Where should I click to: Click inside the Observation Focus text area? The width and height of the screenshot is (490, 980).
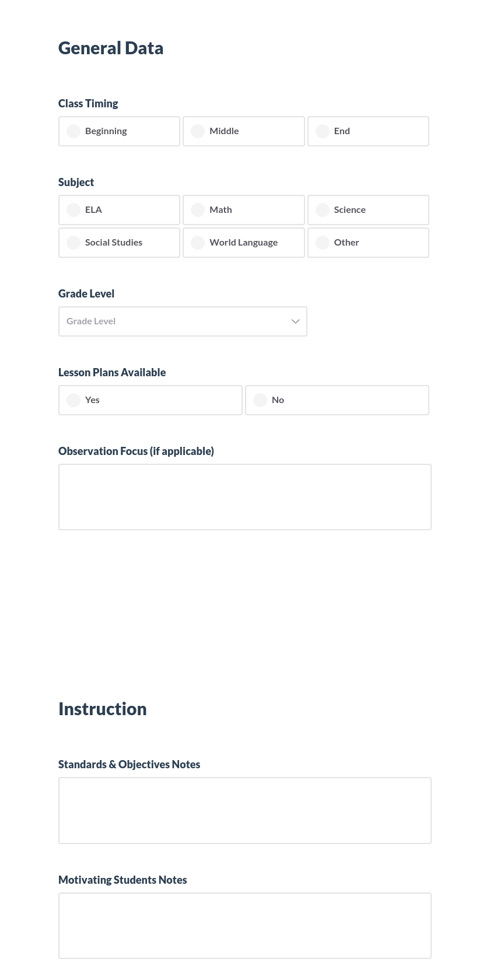(245, 496)
